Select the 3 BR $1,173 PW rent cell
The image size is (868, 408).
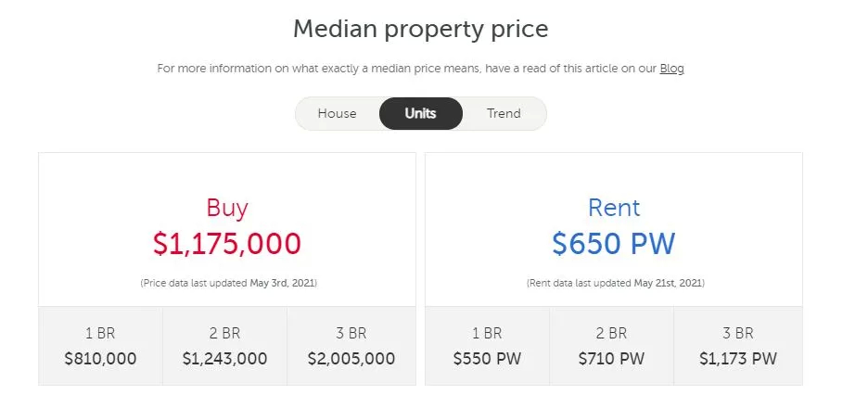pyautogui.click(x=738, y=346)
